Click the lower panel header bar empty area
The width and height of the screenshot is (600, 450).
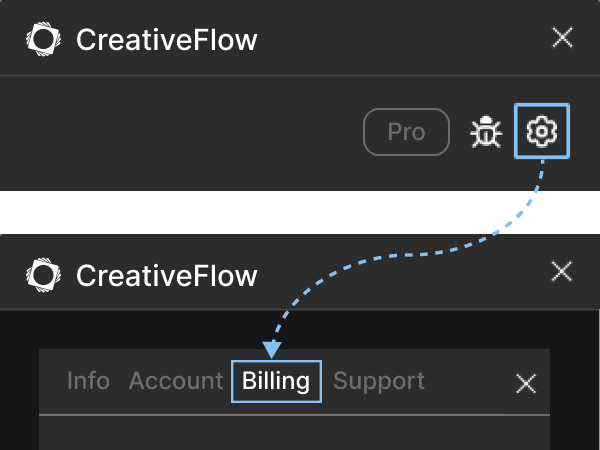click(x=400, y=273)
